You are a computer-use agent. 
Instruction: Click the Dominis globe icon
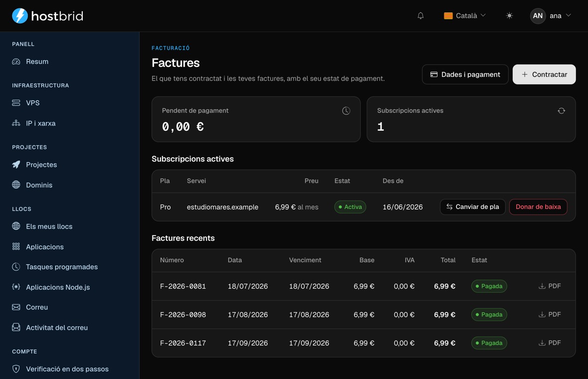point(16,185)
